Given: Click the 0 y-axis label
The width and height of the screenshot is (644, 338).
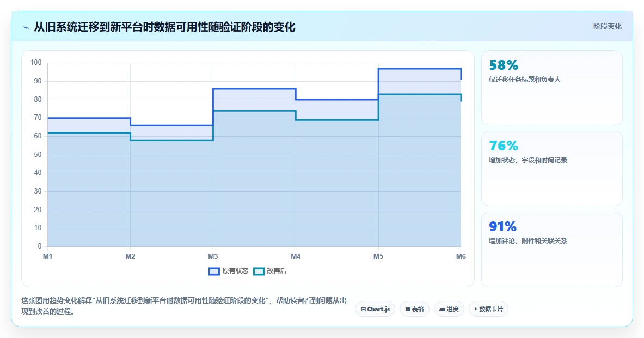Looking at the screenshot, I should pos(39,246).
